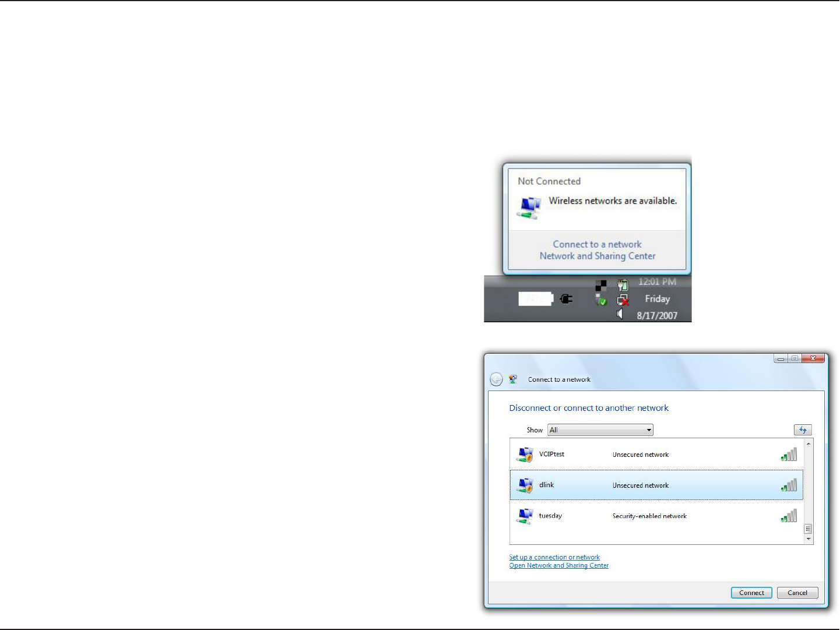Open Network and Sharing Center from popup
The height and width of the screenshot is (630, 840).
coord(598,256)
